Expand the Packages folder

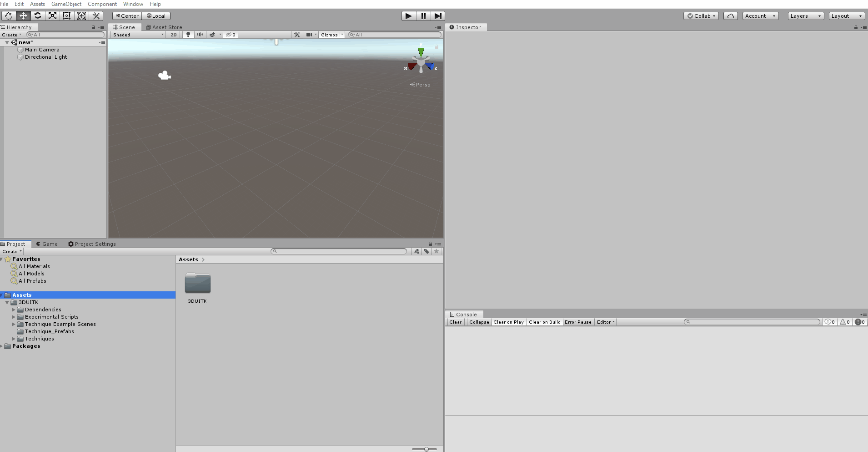[x=2, y=346]
